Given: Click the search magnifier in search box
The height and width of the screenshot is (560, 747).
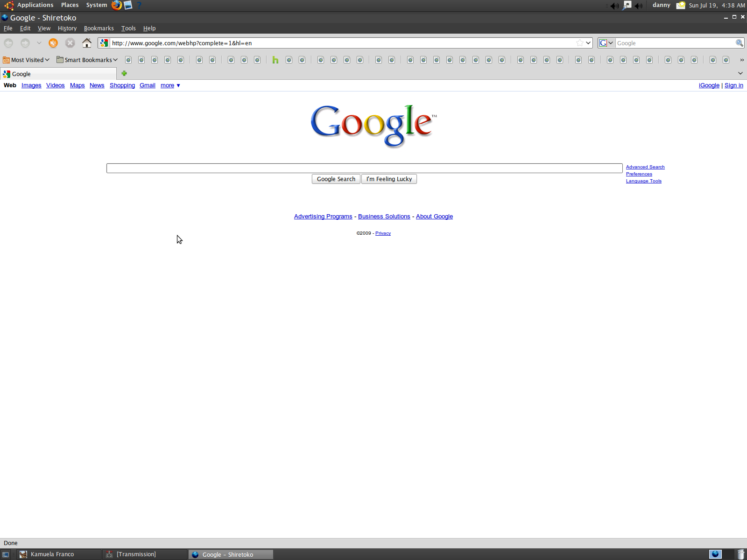Looking at the screenshot, I should pos(739,43).
